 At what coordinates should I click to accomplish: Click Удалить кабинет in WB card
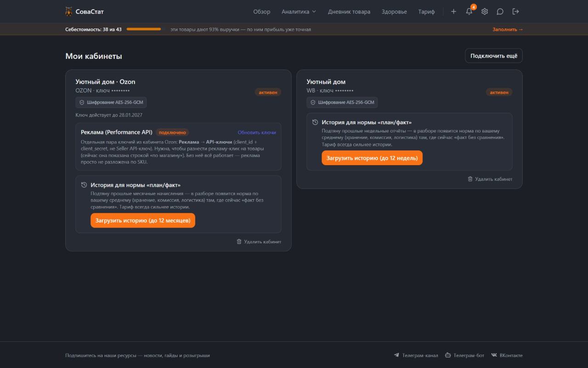(x=490, y=179)
